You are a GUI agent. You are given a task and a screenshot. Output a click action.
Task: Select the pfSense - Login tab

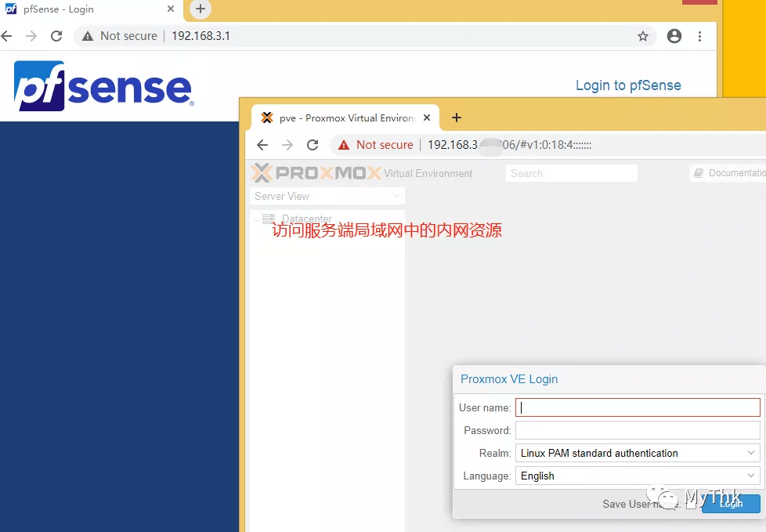pos(90,9)
